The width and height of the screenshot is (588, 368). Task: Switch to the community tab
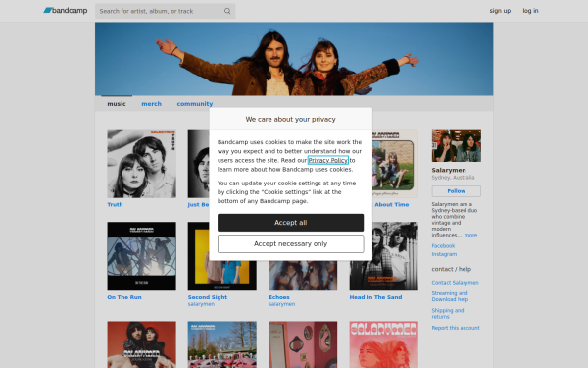[195, 104]
